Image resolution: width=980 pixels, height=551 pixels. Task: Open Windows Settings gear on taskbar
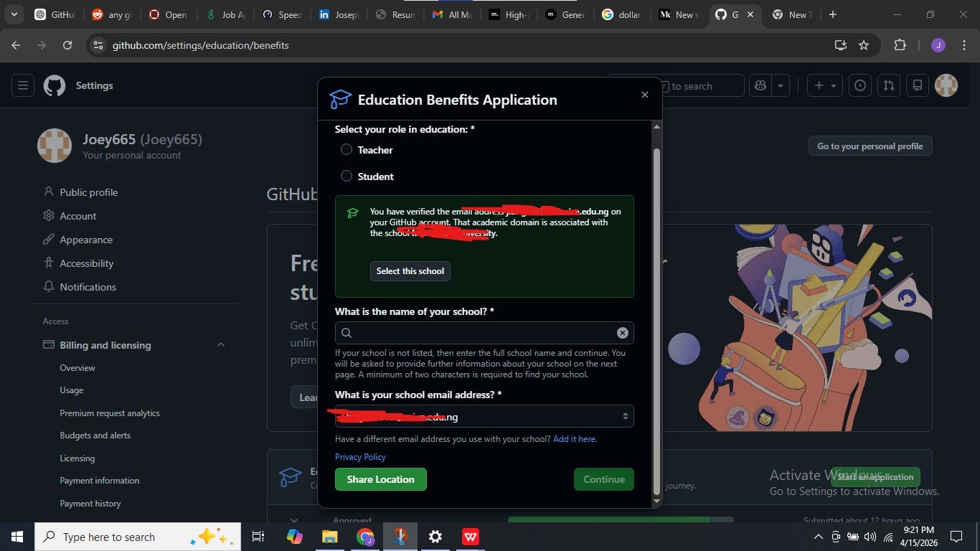click(x=435, y=537)
